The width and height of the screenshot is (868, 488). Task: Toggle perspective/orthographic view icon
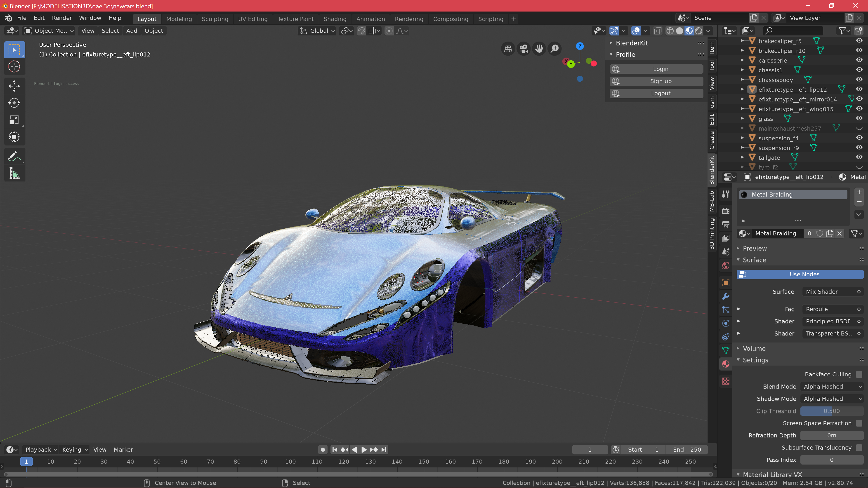click(x=508, y=49)
